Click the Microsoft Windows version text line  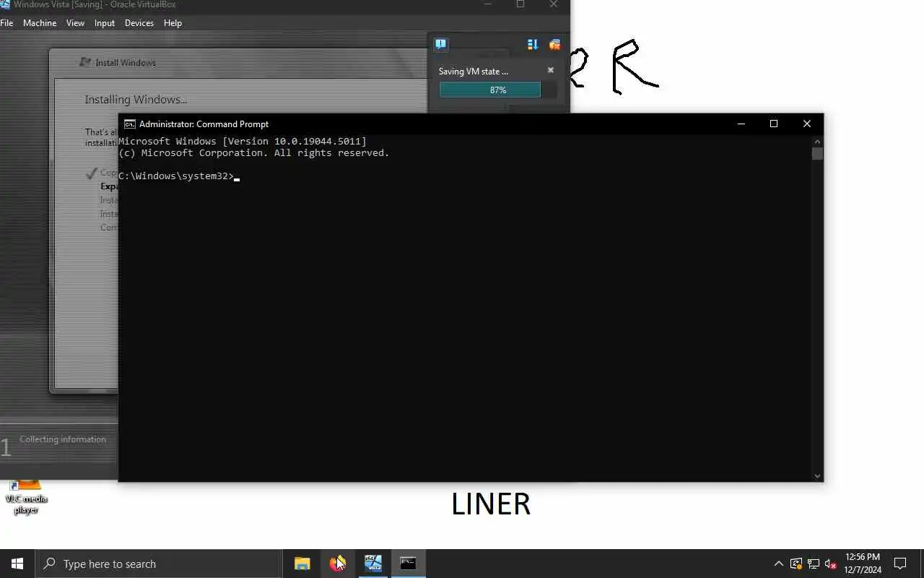243,142
